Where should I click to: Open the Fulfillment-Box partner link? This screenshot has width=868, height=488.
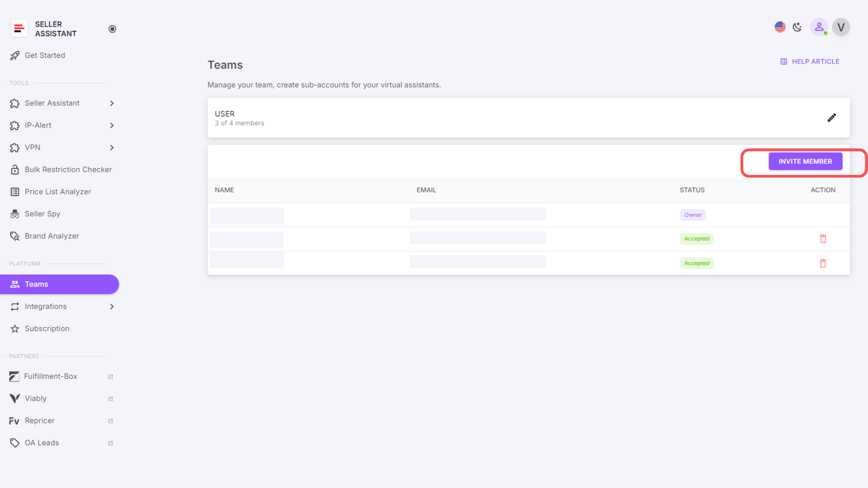[51, 376]
